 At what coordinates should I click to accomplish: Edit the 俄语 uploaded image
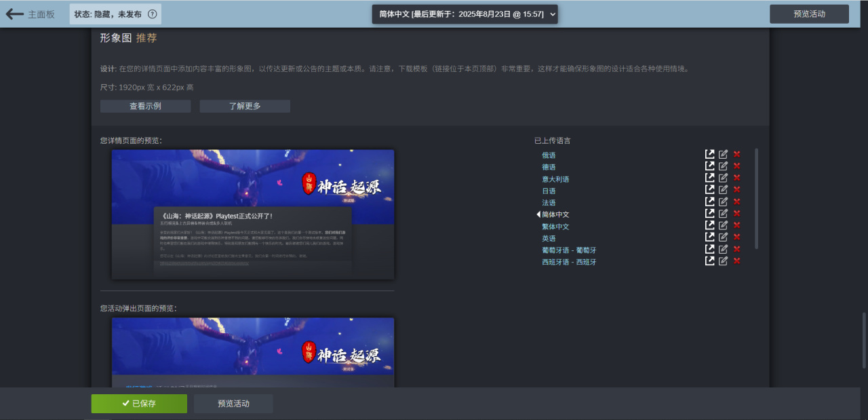(724, 155)
